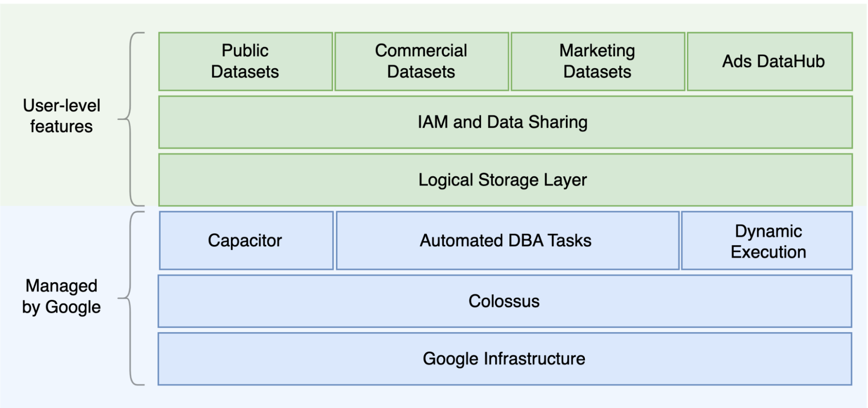
Task: Select the Colossus bar
Action: pos(505,301)
